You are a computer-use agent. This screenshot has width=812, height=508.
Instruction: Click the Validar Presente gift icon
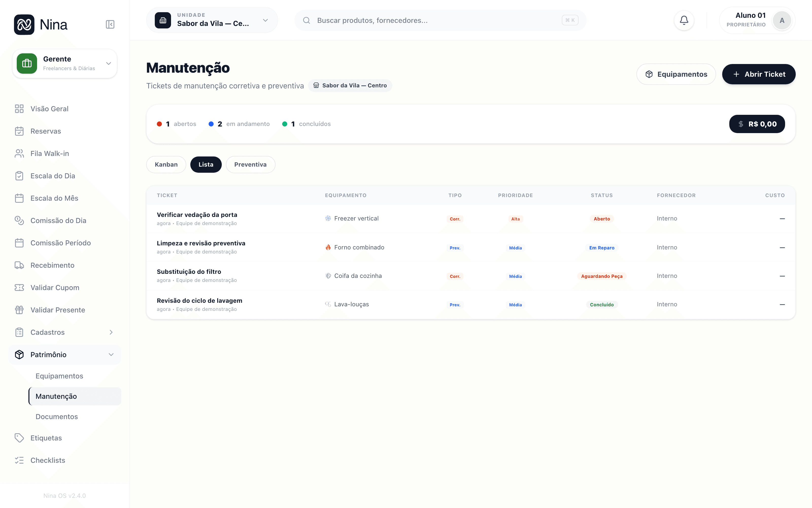[19, 310]
